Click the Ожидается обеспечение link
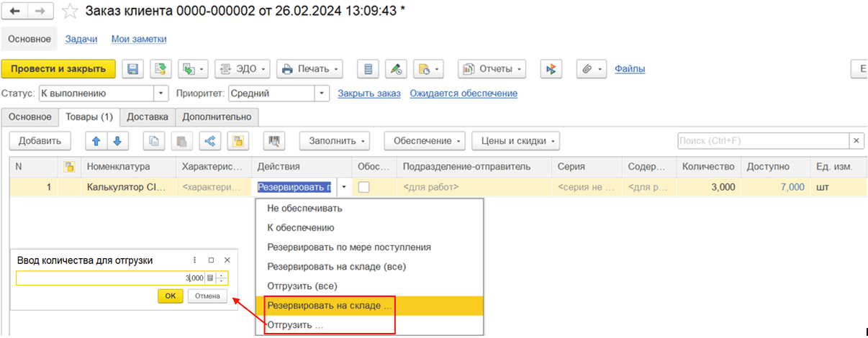Viewport: 868px width, 338px height. coord(464,93)
